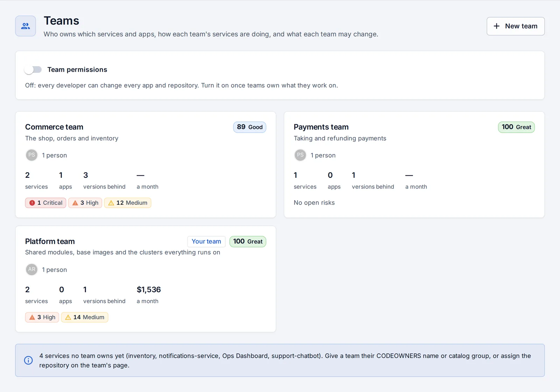Open the Commerce team card title
Viewport: 560px width, 392px height.
[x=54, y=127]
